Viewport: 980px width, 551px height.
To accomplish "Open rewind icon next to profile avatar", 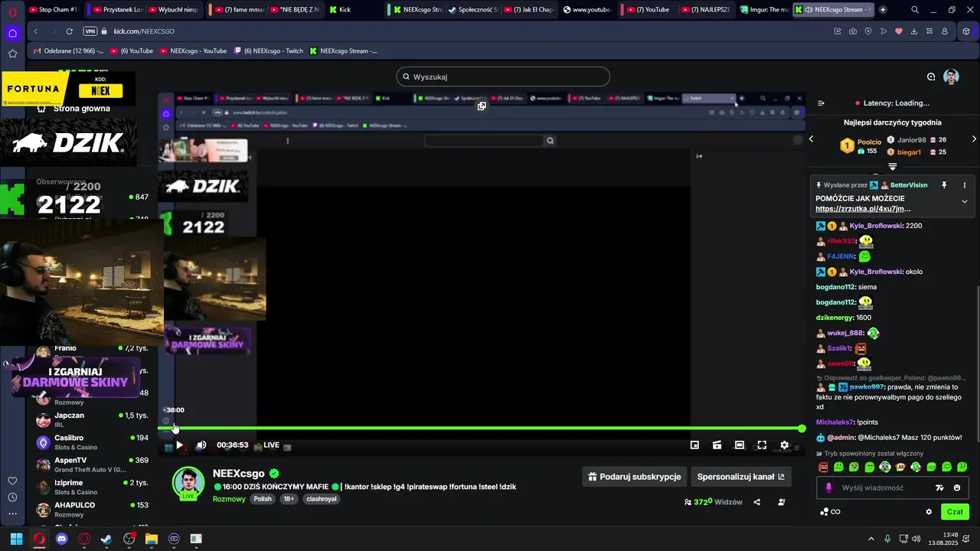I will pyautogui.click(x=931, y=77).
